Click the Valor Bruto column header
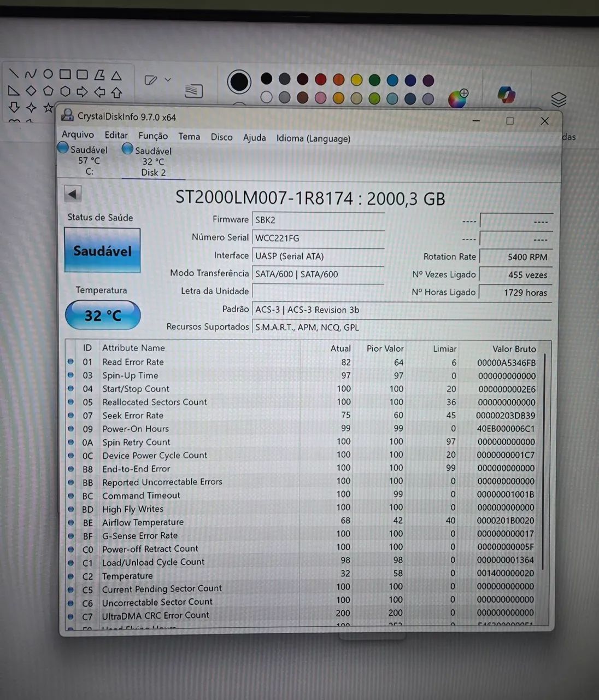599x700 pixels. 514,349
